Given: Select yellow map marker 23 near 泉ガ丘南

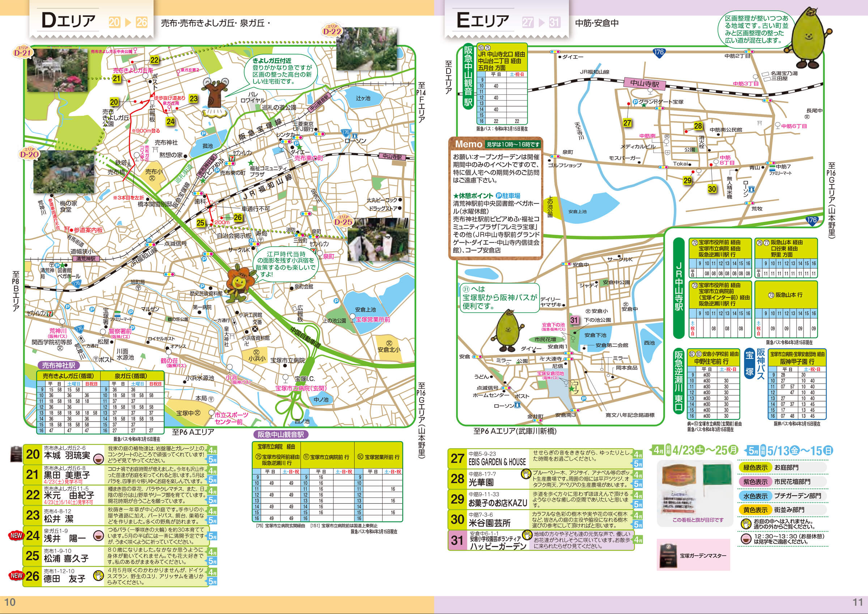Looking at the screenshot, I should [x=193, y=99].
